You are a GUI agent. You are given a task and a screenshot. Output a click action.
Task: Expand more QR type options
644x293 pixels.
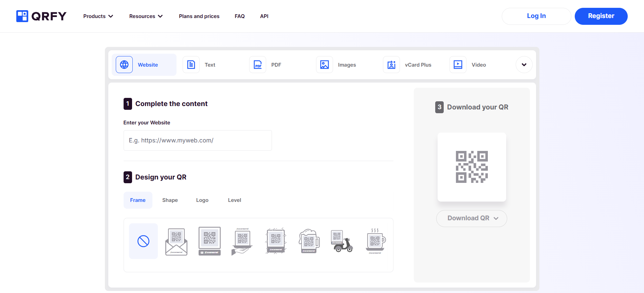coord(524,65)
